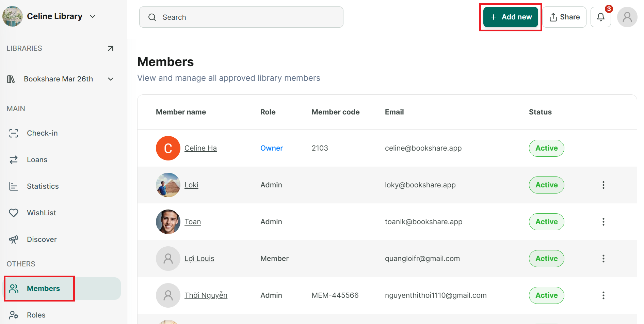Open the more options menu for Toan
This screenshot has width=644, height=324.
[603, 222]
